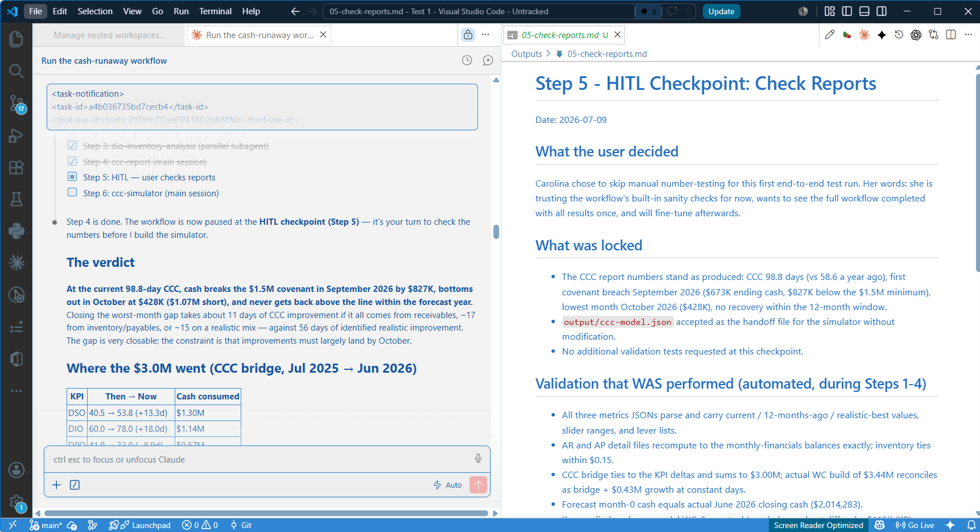Viewport: 980px width, 532px height.
Task: Open the Search view in the activity bar
Action: coord(17,71)
